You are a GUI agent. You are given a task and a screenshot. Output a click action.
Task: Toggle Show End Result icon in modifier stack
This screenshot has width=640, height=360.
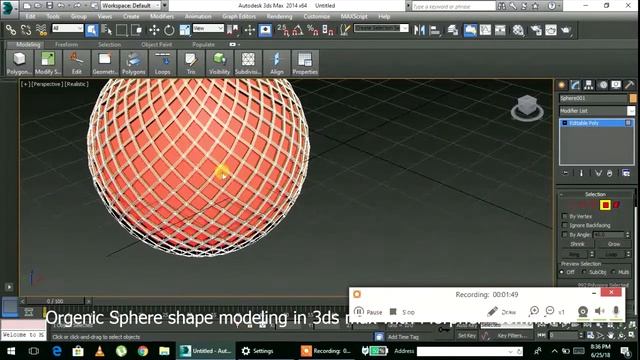pos(581,173)
